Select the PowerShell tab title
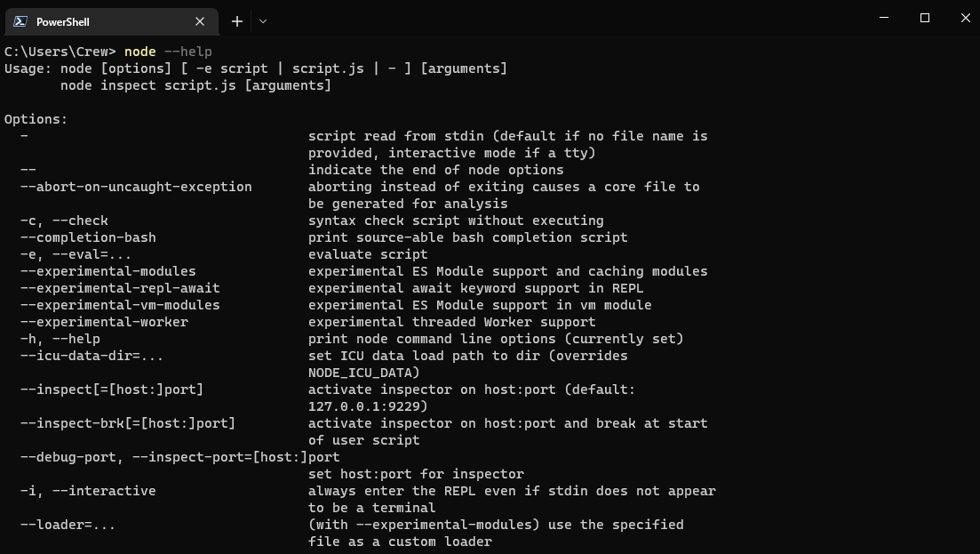The height and width of the screenshot is (554, 980). coord(63,21)
